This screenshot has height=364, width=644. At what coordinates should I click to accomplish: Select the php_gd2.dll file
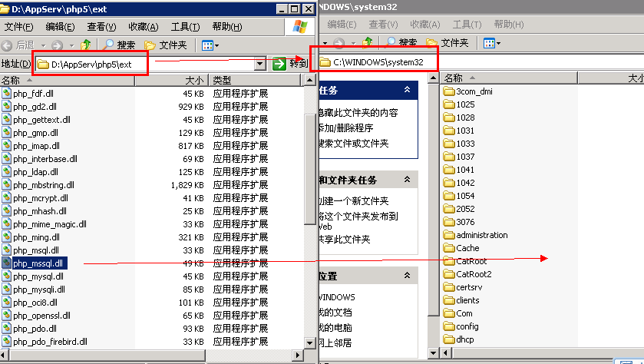point(35,107)
